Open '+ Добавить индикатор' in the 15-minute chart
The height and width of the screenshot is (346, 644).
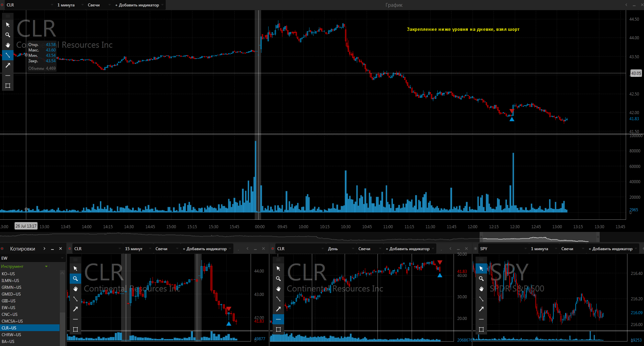tap(207, 249)
